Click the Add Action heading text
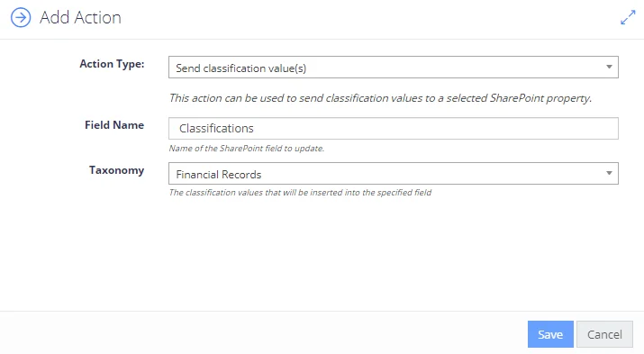The height and width of the screenshot is (354, 644). [x=80, y=18]
